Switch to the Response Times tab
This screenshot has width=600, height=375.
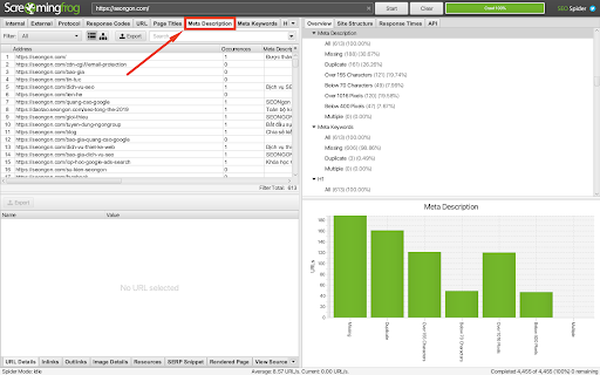[400, 23]
